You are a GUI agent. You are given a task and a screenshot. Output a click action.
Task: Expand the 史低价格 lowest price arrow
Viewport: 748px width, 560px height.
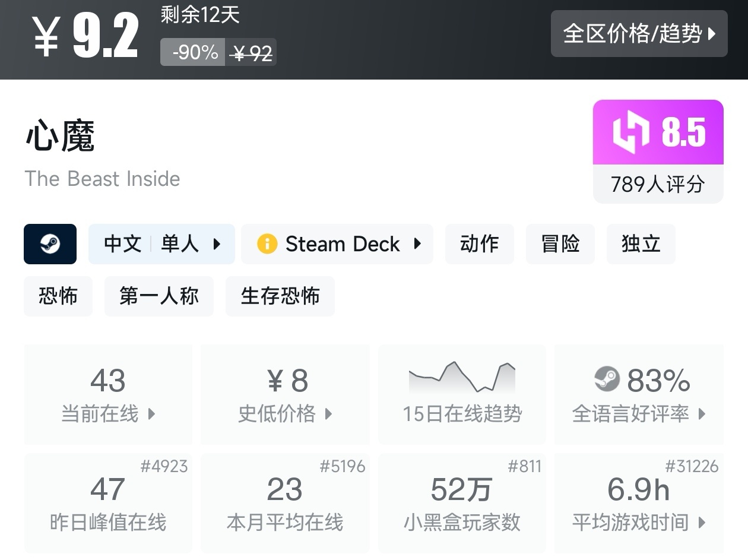[x=329, y=414]
